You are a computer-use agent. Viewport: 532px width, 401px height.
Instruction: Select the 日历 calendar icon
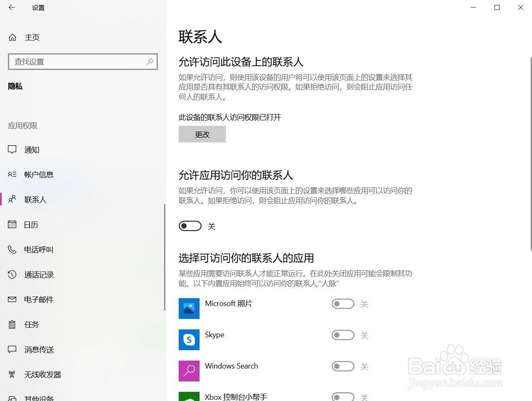pyautogui.click(x=12, y=224)
